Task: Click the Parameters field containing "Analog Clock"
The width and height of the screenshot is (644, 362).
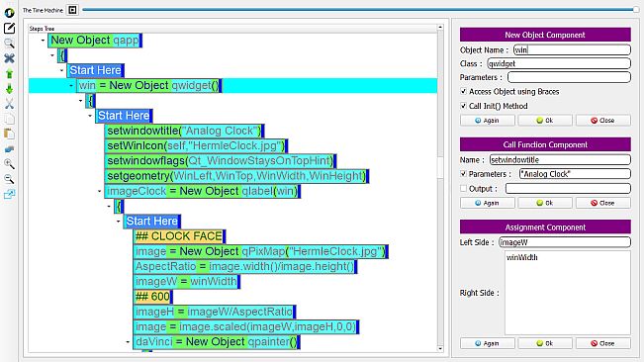Action: point(575,174)
